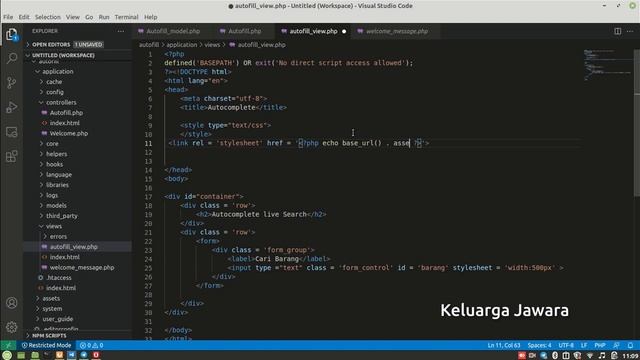This screenshot has height=360, width=640.
Task: Open the editor more actions ellipsis
Action: 630,31
